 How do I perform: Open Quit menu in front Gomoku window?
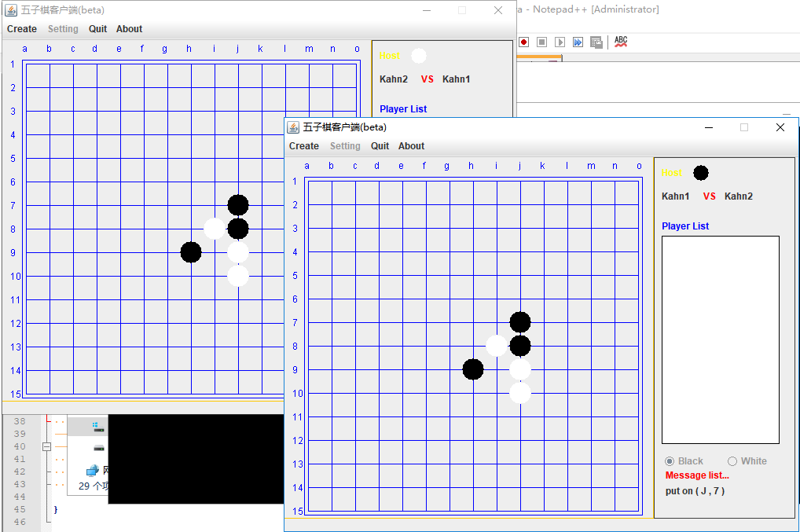380,146
